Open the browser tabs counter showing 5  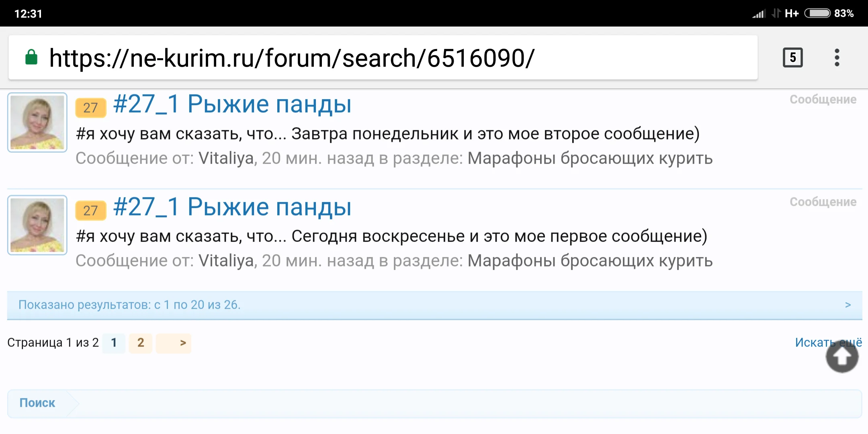792,57
